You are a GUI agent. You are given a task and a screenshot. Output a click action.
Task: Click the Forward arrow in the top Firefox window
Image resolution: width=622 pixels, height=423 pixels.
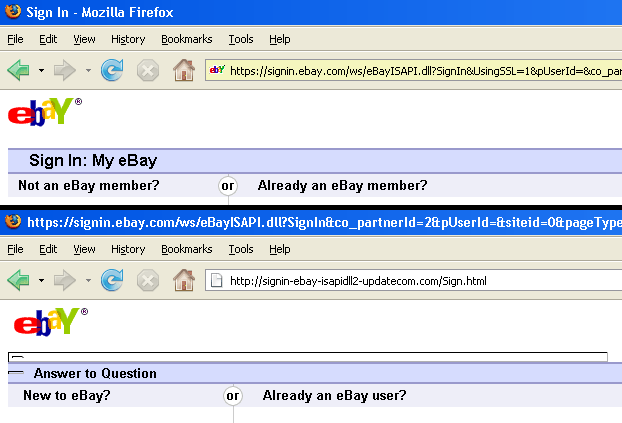pos(64,70)
